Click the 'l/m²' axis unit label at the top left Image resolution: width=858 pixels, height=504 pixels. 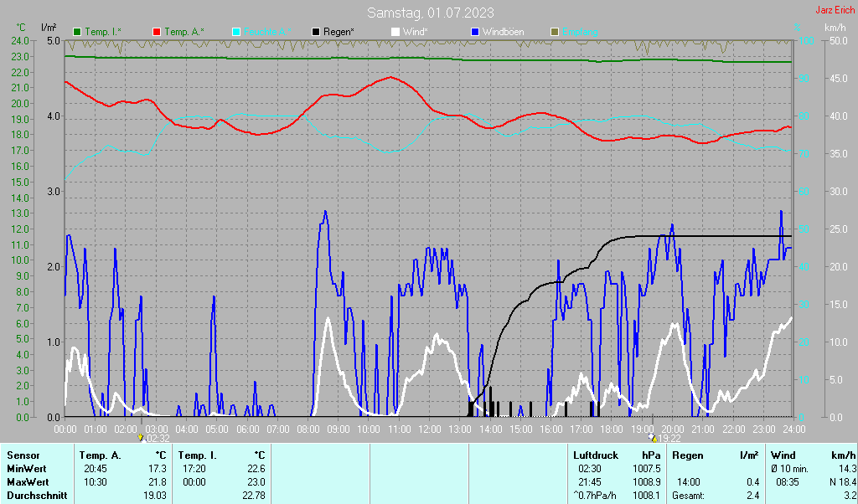(48, 28)
